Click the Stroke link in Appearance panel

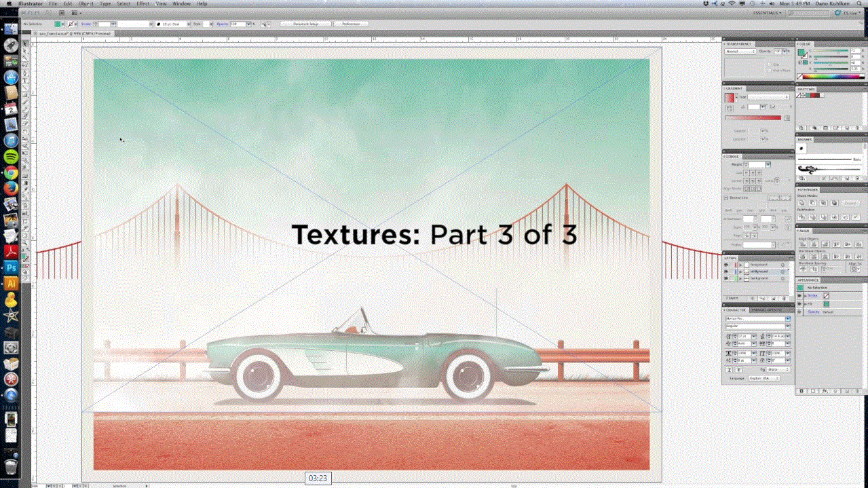(812, 296)
